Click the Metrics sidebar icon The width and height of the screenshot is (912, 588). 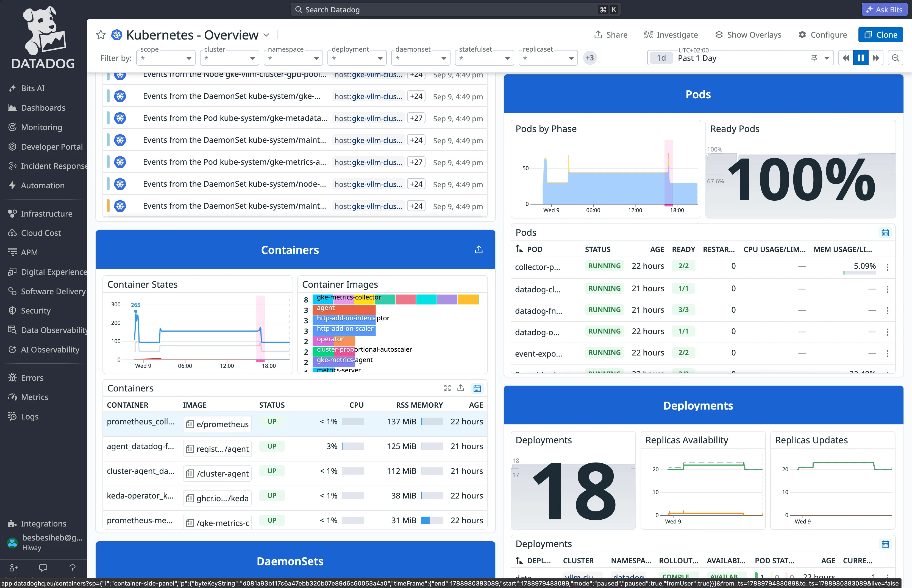point(12,397)
